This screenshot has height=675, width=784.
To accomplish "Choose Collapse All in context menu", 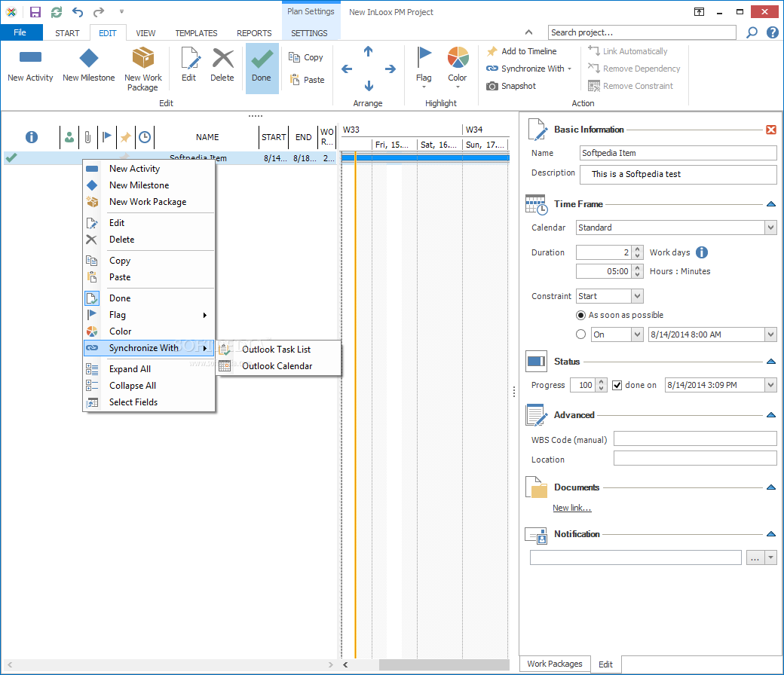I will point(149,386).
